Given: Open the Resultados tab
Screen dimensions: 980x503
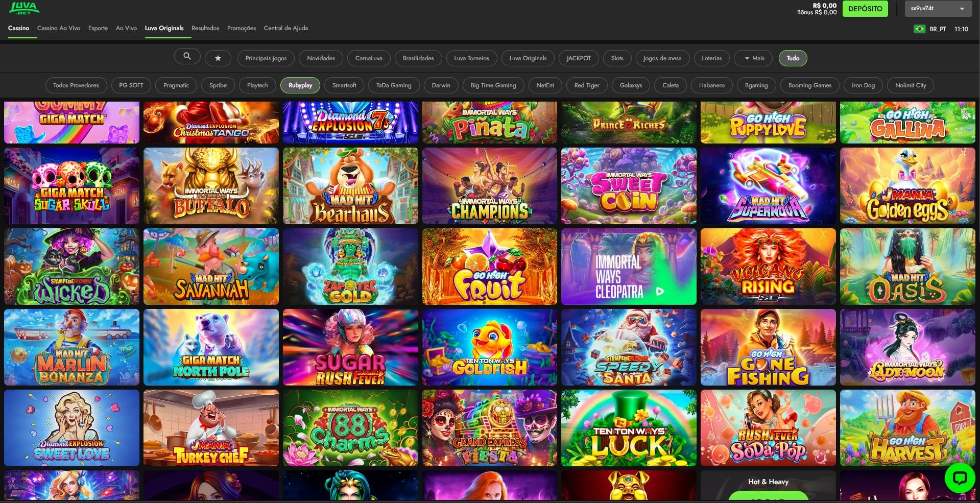Looking at the screenshot, I should pyautogui.click(x=205, y=28).
